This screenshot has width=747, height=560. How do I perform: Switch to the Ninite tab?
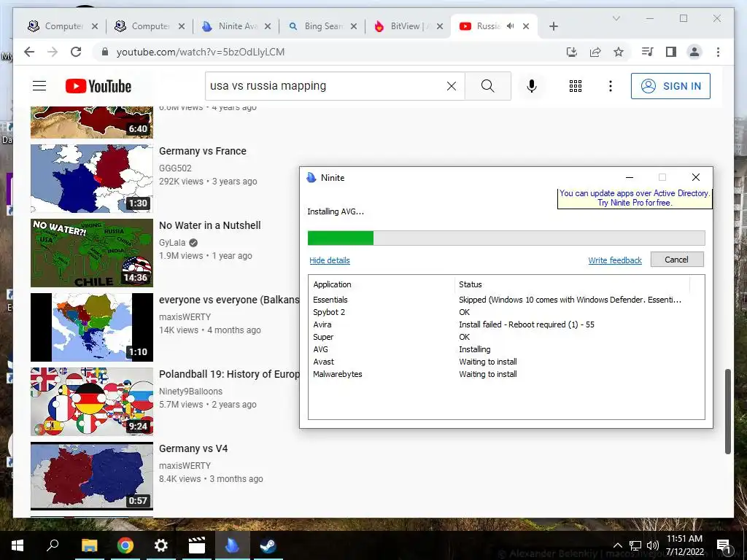[236, 26]
